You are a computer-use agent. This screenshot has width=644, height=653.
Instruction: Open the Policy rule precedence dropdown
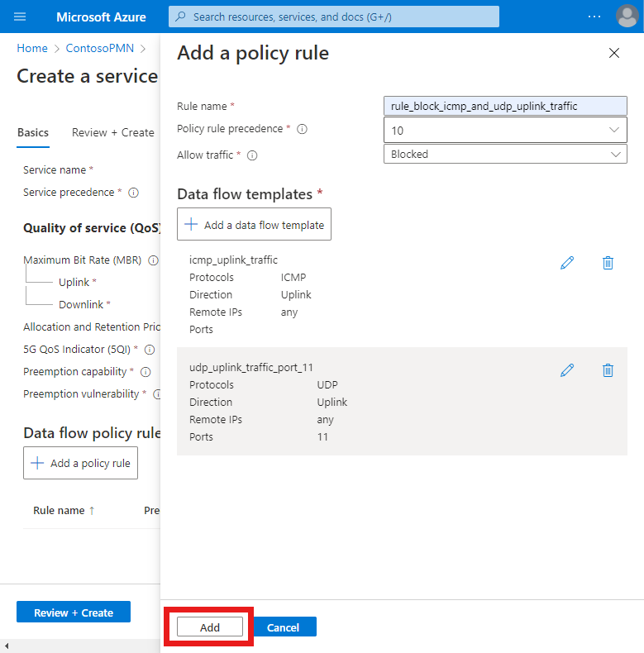pos(505,131)
